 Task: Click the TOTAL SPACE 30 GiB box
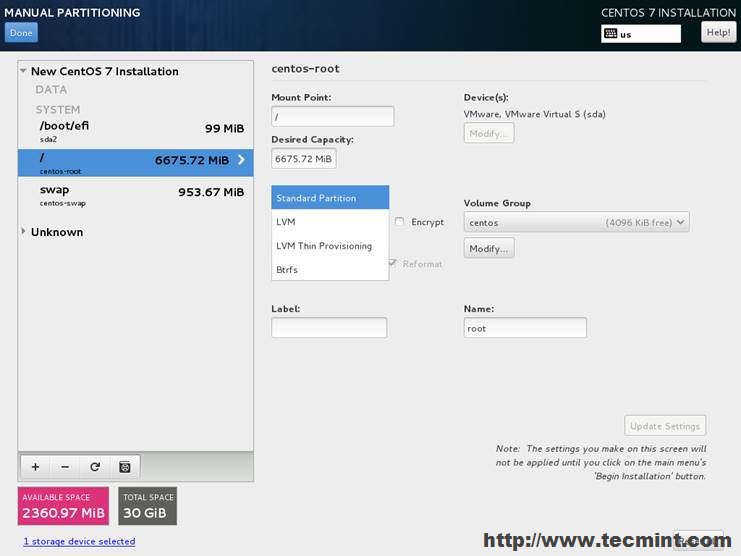(147, 506)
